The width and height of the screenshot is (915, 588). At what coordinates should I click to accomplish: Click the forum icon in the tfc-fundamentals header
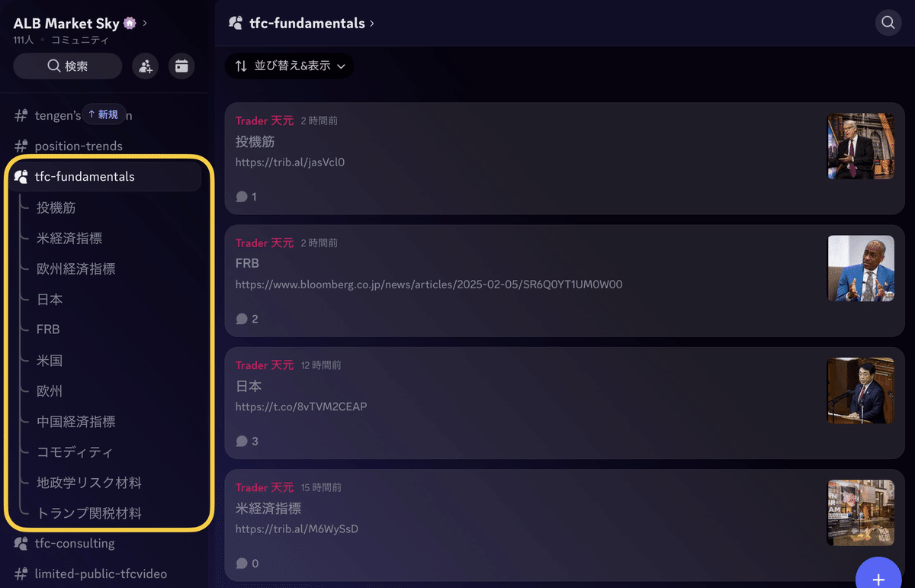click(x=236, y=23)
